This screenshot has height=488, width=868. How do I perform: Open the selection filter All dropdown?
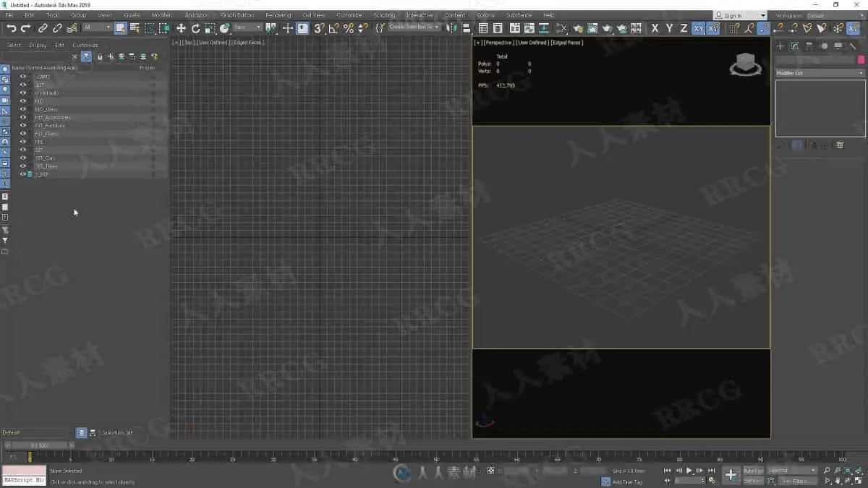click(97, 28)
